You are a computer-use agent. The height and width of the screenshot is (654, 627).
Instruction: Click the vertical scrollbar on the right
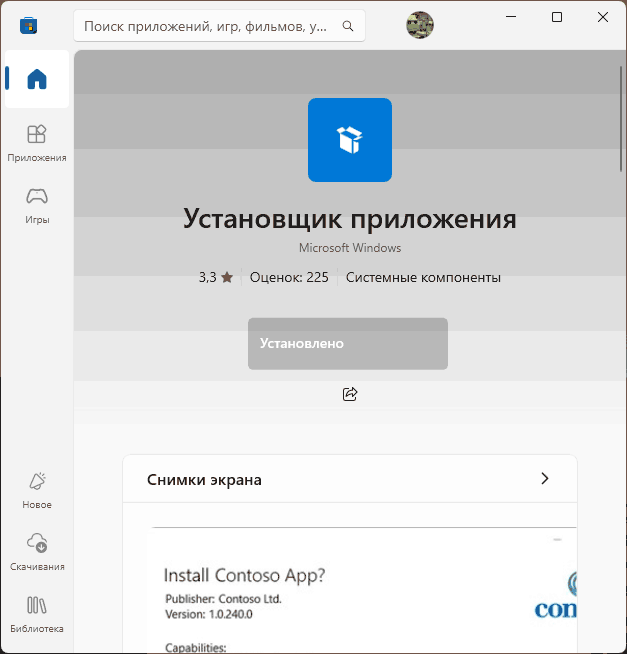621,119
